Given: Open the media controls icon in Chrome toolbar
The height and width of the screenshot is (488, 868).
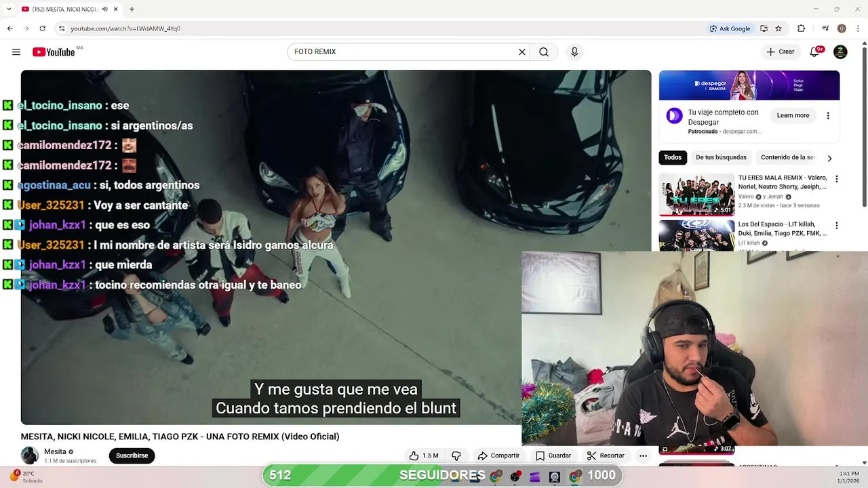Looking at the screenshot, I should pos(825,28).
